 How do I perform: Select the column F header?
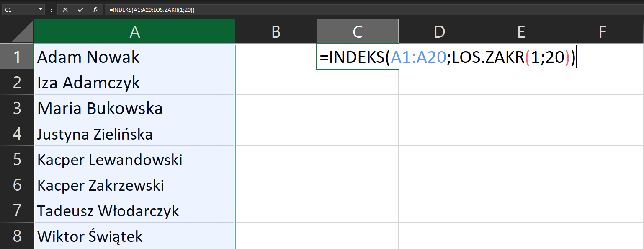click(602, 31)
